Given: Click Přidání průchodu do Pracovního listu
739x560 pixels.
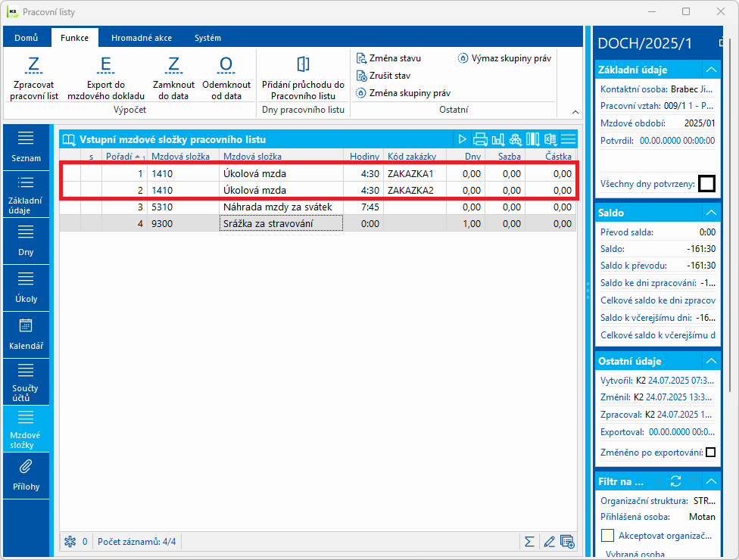Looking at the screenshot, I should tap(303, 77).
